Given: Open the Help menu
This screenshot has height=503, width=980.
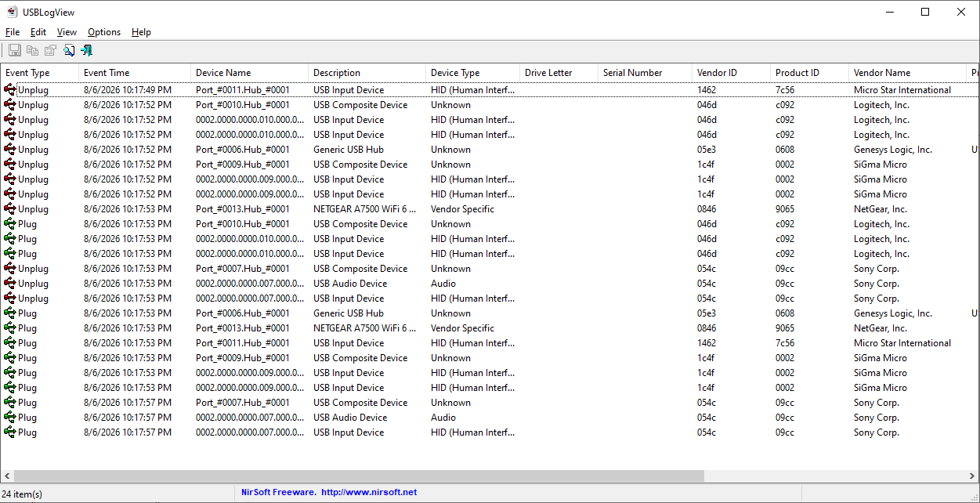Looking at the screenshot, I should (141, 32).
